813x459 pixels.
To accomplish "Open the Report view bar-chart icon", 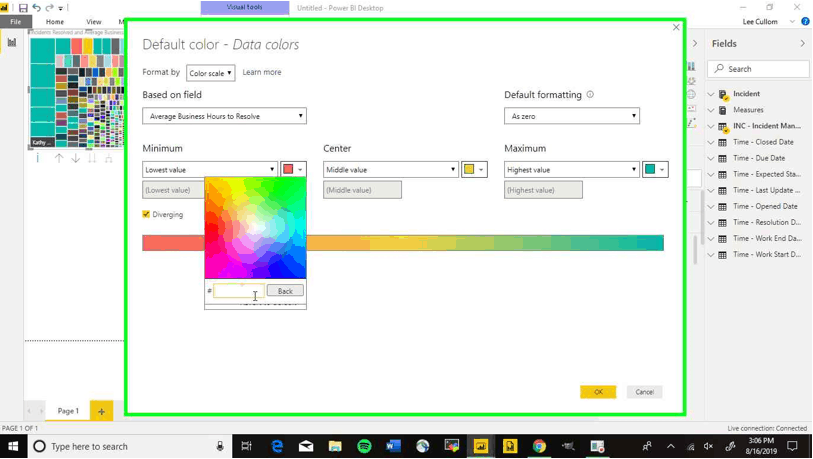I will coord(12,42).
